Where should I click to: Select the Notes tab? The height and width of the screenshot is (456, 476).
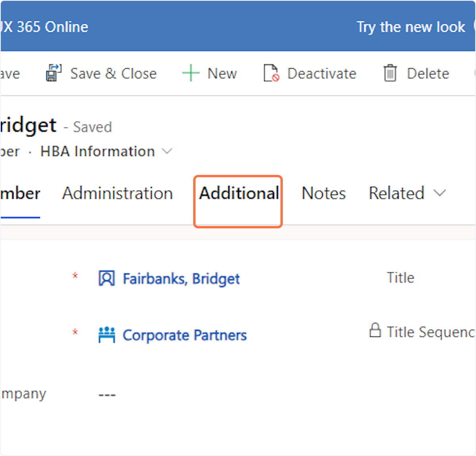(x=324, y=194)
